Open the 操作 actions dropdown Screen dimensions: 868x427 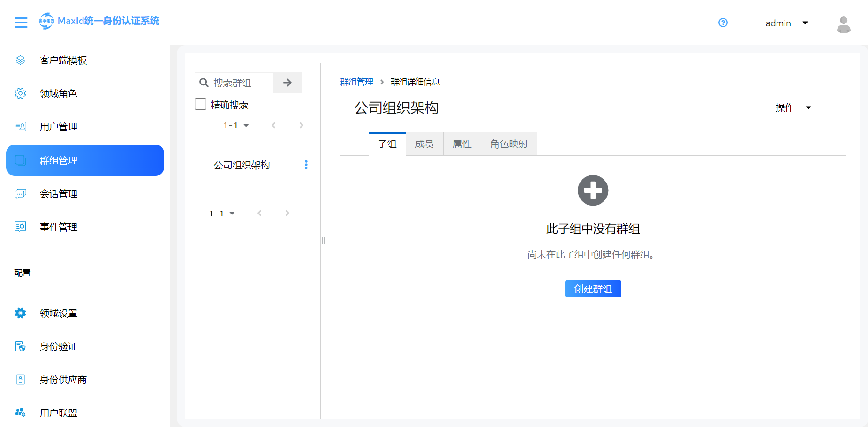[793, 107]
